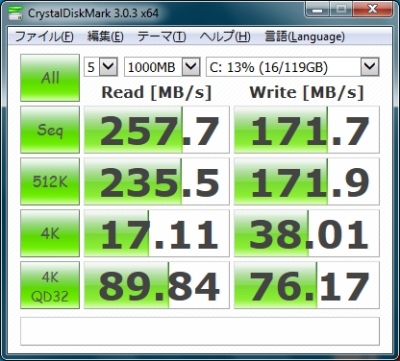Click the Write [MB/s] column header
400x361 pixels.
pyautogui.click(x=307, y=92)
